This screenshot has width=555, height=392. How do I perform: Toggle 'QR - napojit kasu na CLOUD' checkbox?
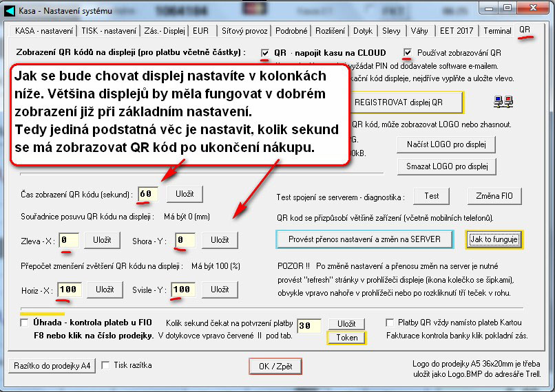tap(265, 53)
